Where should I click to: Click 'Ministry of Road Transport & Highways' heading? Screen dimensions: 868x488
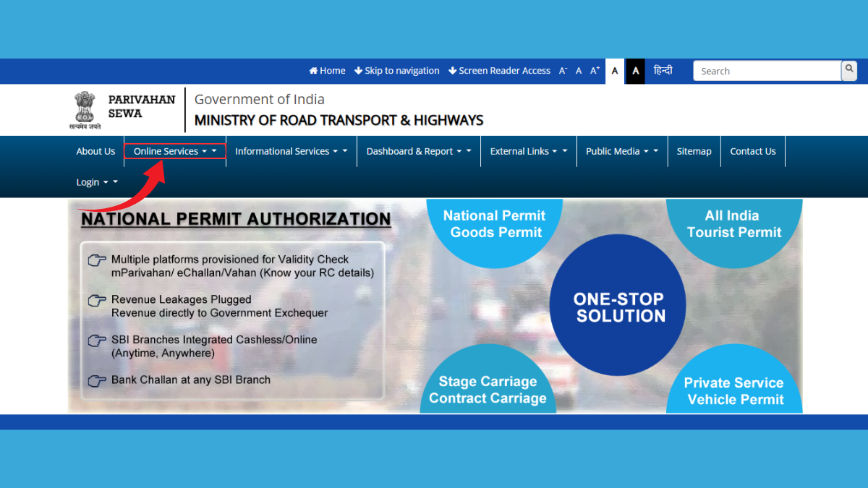(339, 121)
